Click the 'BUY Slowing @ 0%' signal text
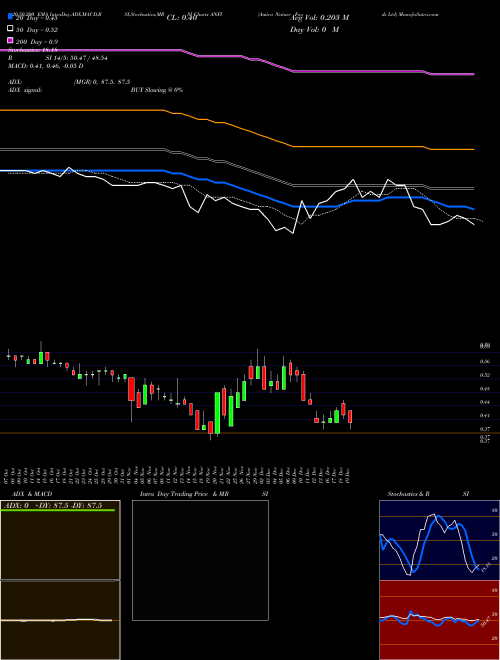500x660 pixels. click(x=157, y=90)
